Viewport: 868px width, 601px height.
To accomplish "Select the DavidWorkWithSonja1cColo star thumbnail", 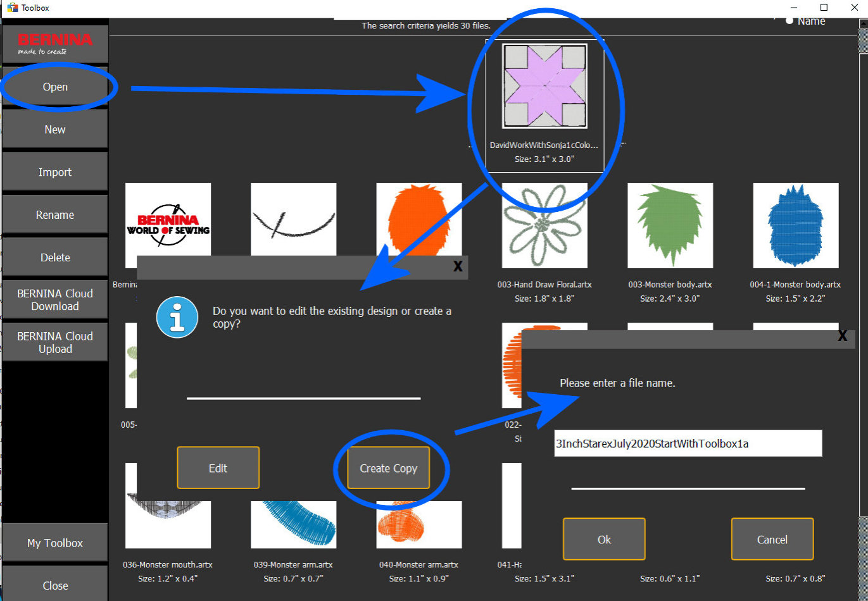I will pos(544,86).
